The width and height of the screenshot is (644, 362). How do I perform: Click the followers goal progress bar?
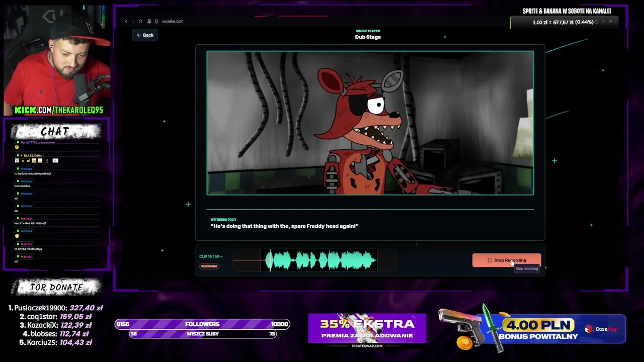pos(202,324)
